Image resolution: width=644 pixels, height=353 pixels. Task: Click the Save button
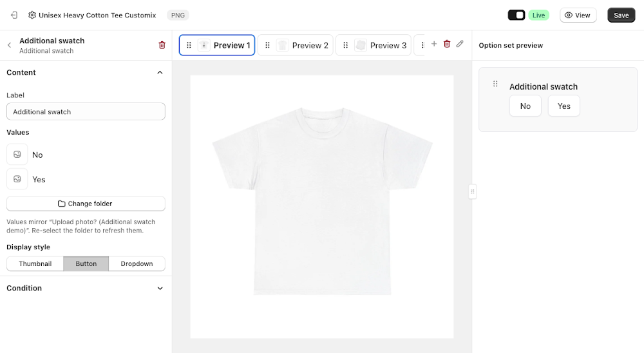pyautogui.click(x=621, y=15)
